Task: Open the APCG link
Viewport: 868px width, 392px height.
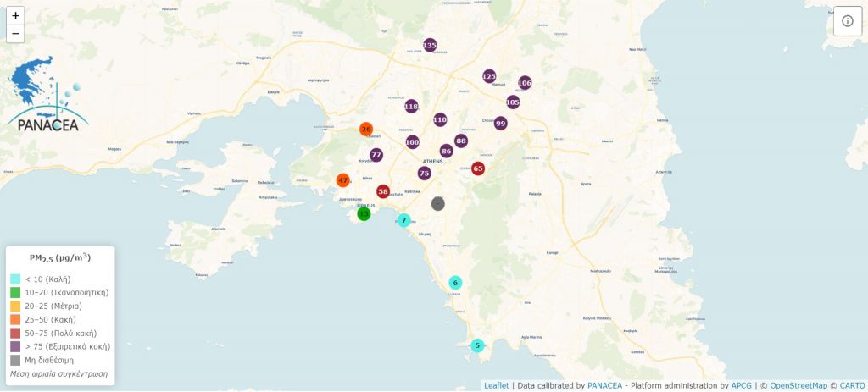Action: click(x=741, y=385)
